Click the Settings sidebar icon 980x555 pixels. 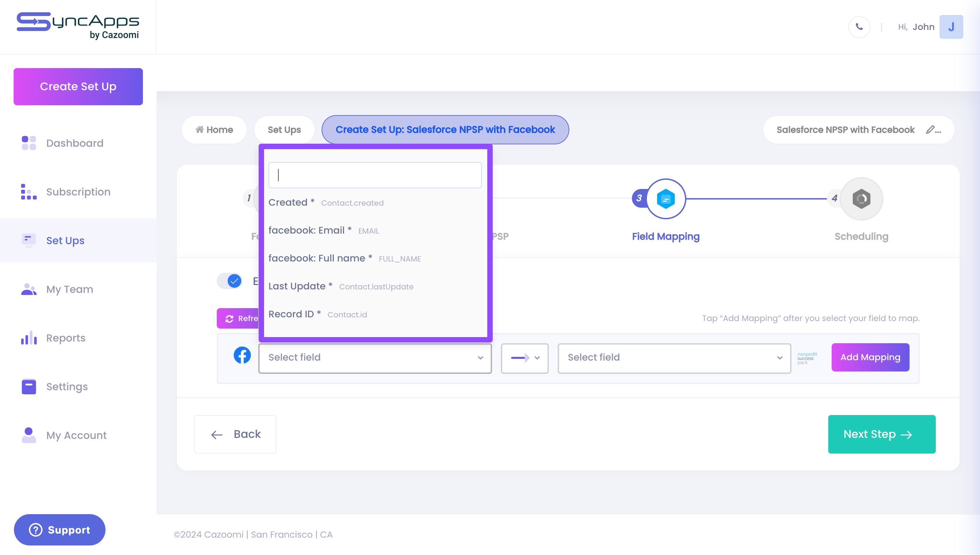click(x=29, y=386)
